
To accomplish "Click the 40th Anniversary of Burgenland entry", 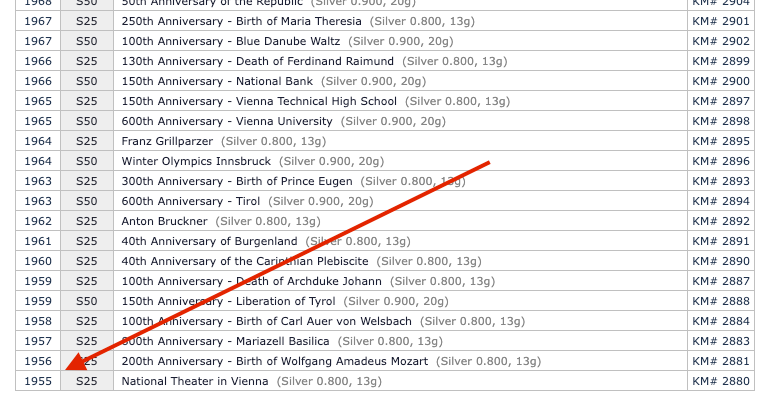I will pyautogui.click(x=210, y=241).
